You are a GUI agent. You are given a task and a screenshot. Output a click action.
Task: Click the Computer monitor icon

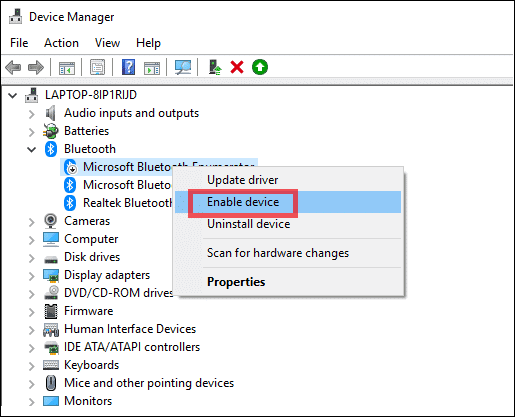[51, 239]
